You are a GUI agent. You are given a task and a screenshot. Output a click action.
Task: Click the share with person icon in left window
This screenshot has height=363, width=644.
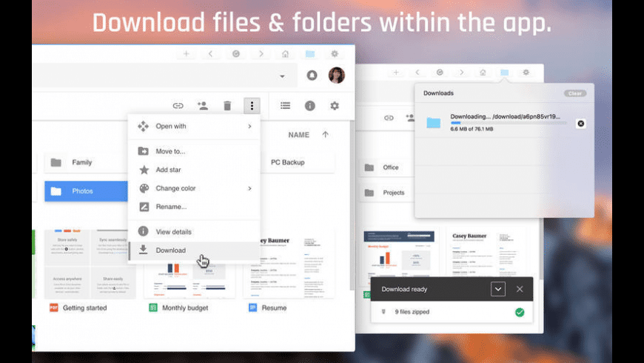pos(203,106)
